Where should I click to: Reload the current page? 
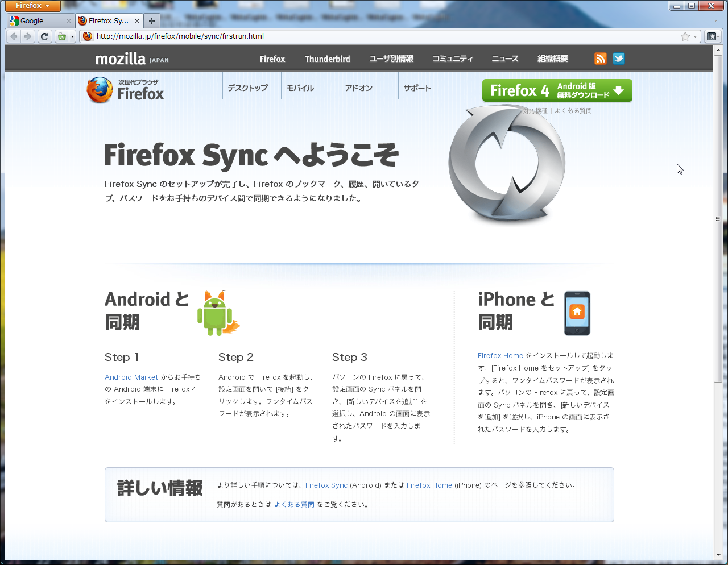pyautogui.click(x=44, y=36)
